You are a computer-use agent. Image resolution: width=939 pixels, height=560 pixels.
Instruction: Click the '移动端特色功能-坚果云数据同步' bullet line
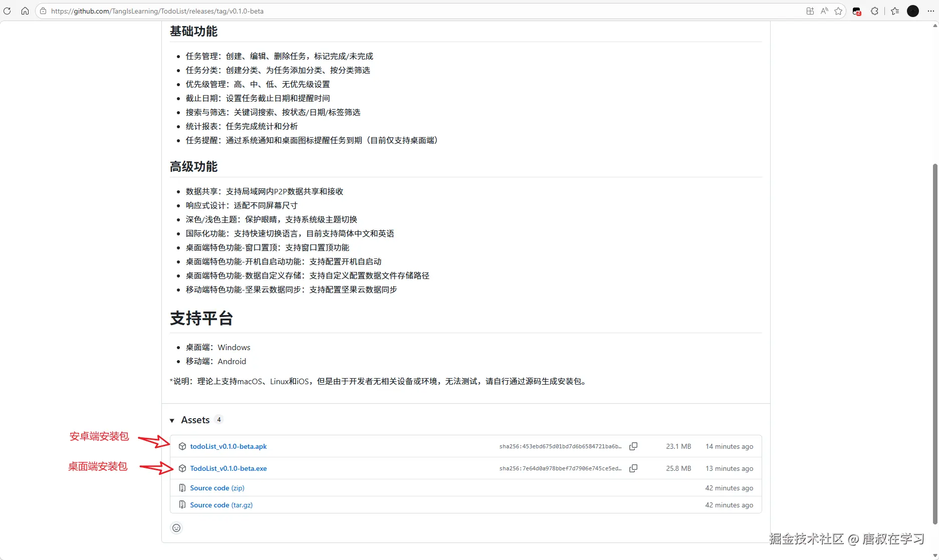[x=291, y=290]
